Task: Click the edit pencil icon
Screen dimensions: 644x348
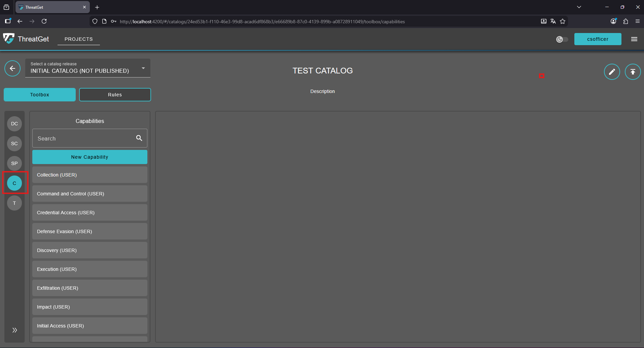Action: pos(612,72)
